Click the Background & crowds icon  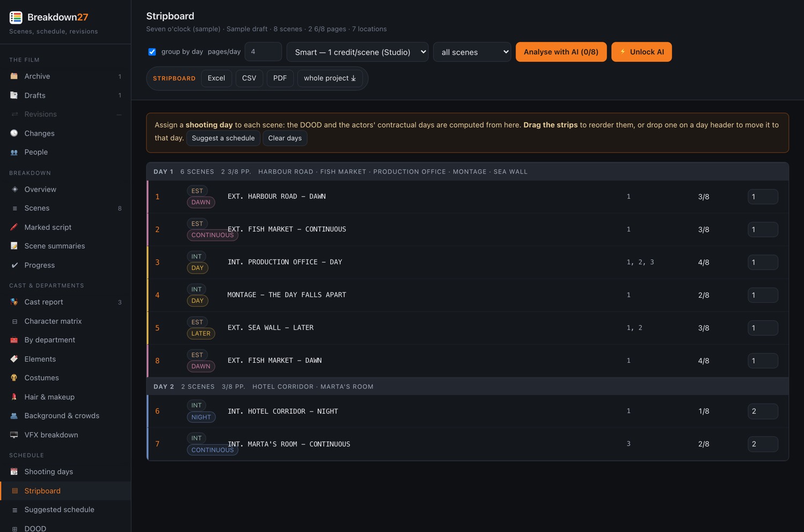(x=14, y=416)
